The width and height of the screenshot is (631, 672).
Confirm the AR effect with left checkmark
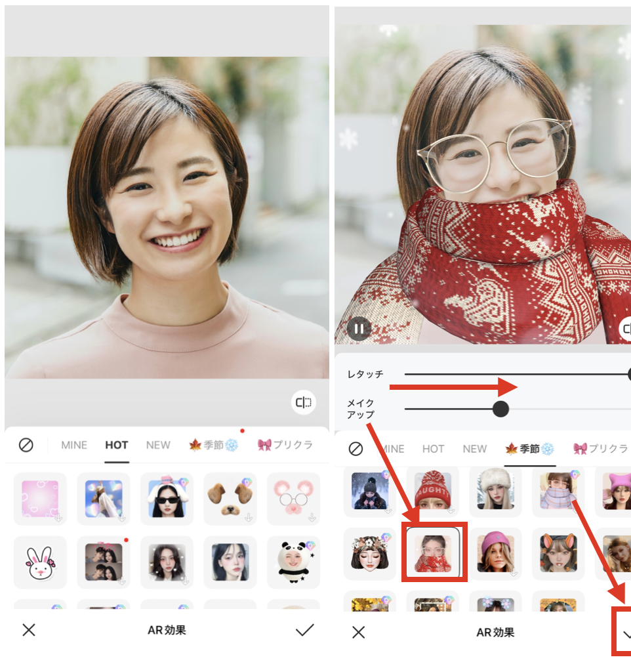(x=304, y=630)
